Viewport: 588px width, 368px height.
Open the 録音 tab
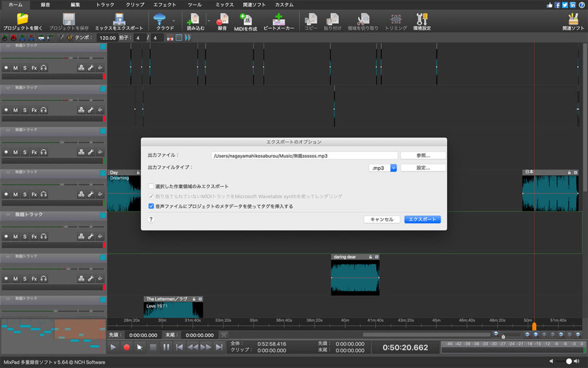pos(45,5)
